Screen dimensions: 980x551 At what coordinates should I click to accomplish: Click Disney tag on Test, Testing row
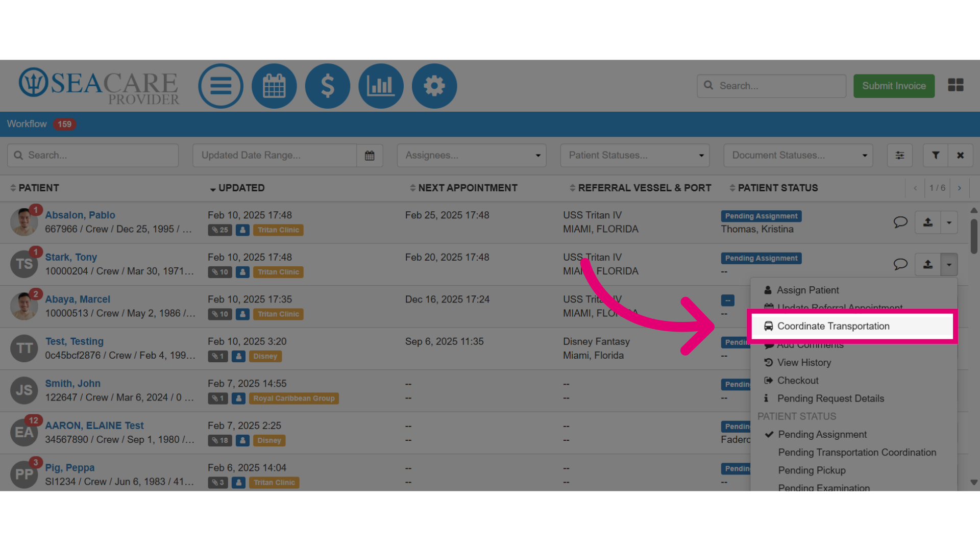[265, 357]
